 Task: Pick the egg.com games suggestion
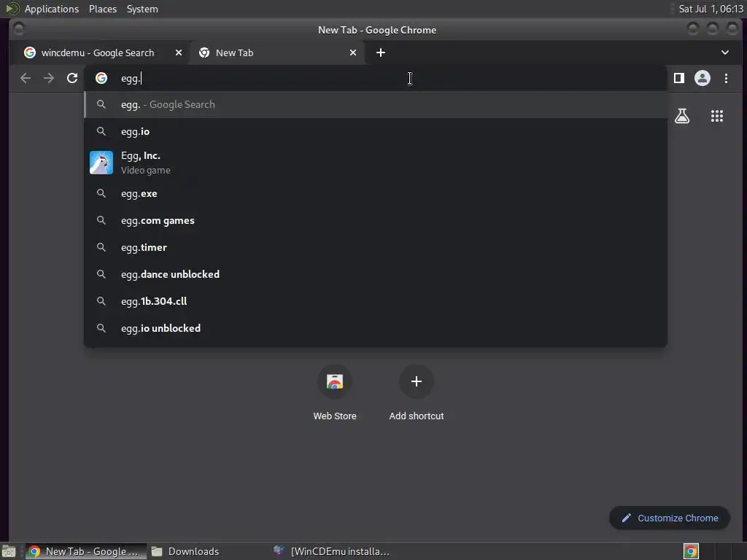[376, 220]
